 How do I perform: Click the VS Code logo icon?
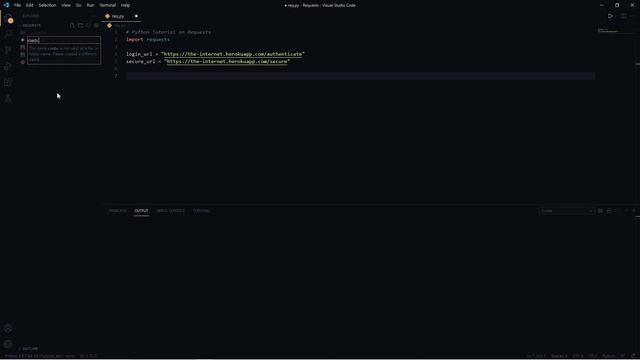click(x=6, y=5)
